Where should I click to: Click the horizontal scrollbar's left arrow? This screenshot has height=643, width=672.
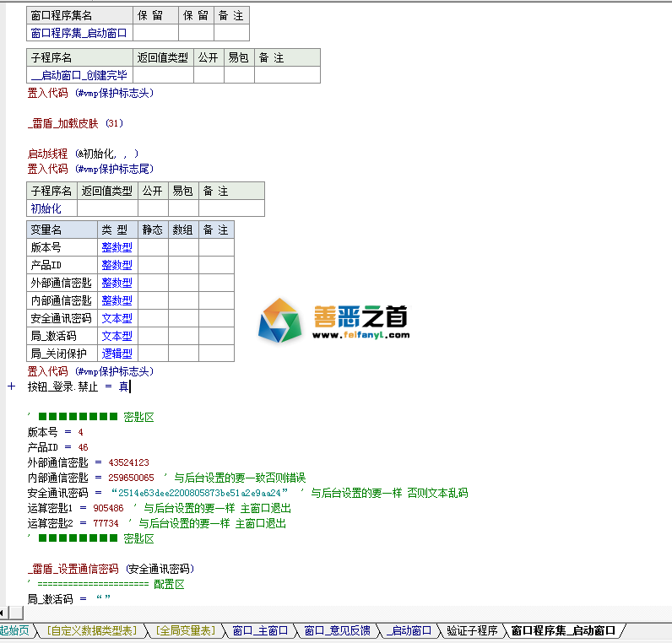click(4, 610)
